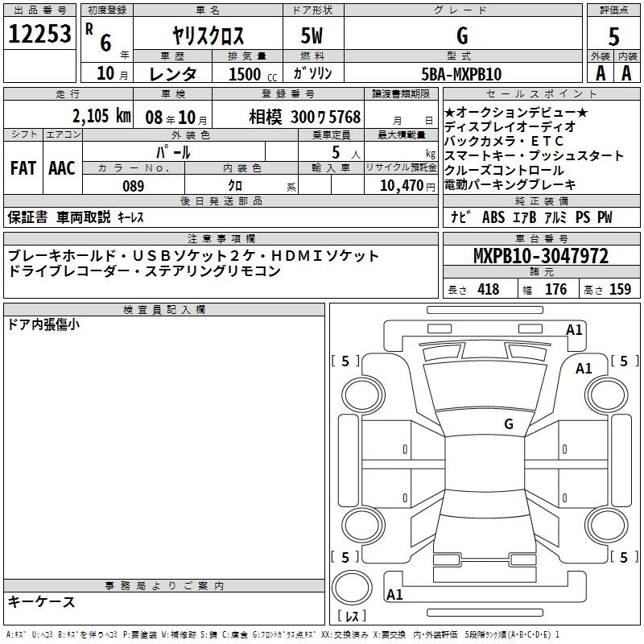Select the interior color クロ

click(x=235, y=186)
